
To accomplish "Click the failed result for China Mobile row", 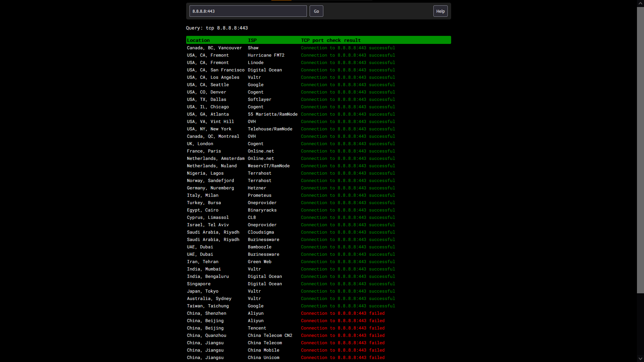I will (342, 350).
